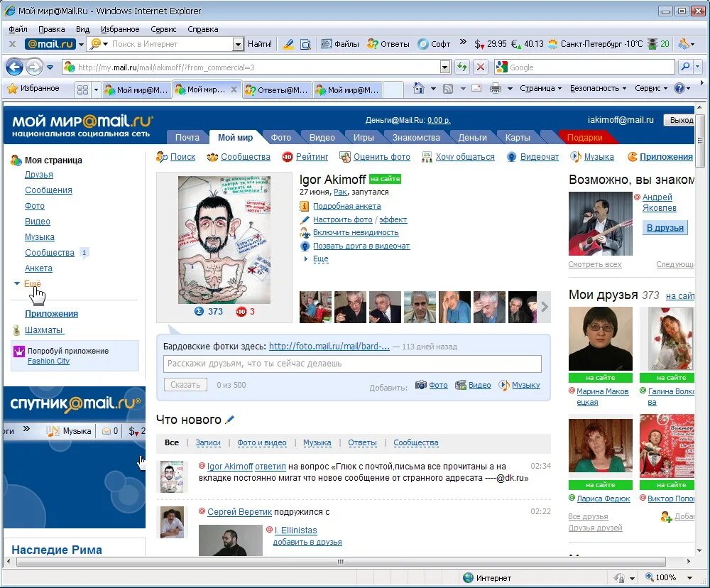Open Сообщения in sidebar
This screenshot has width=710, height=588.
[48, 190]
